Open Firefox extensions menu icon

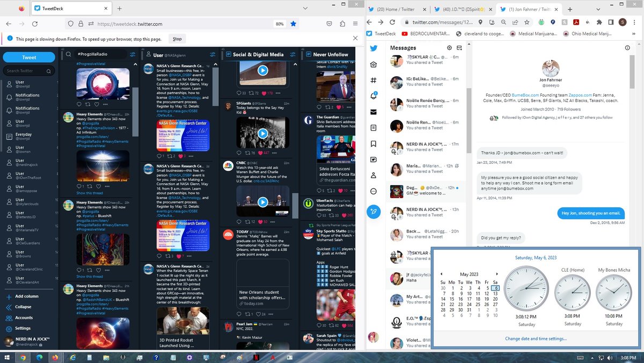(342, 24)
